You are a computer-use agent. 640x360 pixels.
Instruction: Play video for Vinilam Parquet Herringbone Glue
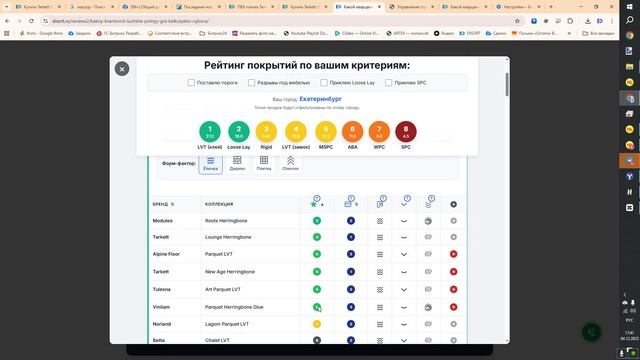pyautogui.click(x=453, y=307)
